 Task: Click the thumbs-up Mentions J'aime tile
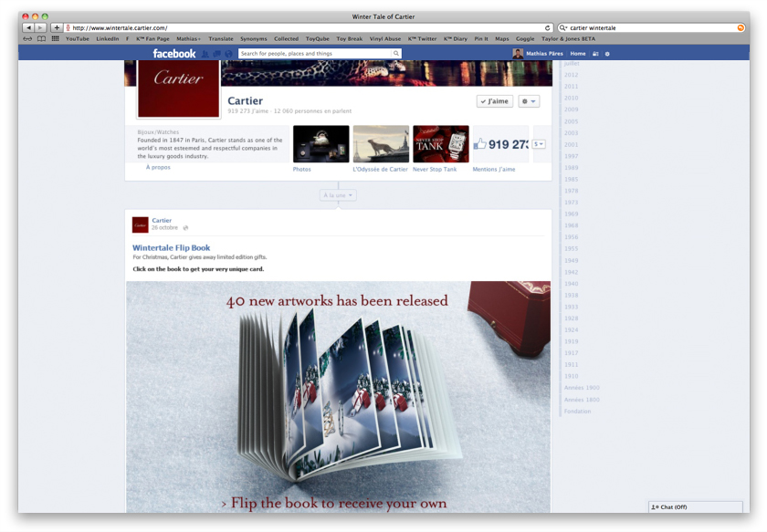500,144
